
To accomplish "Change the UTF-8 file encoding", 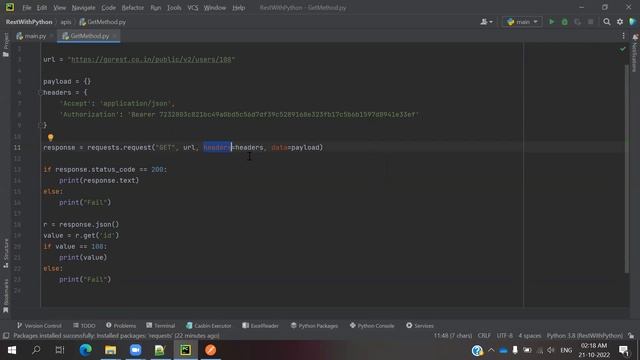I will [x=504, y=336].
